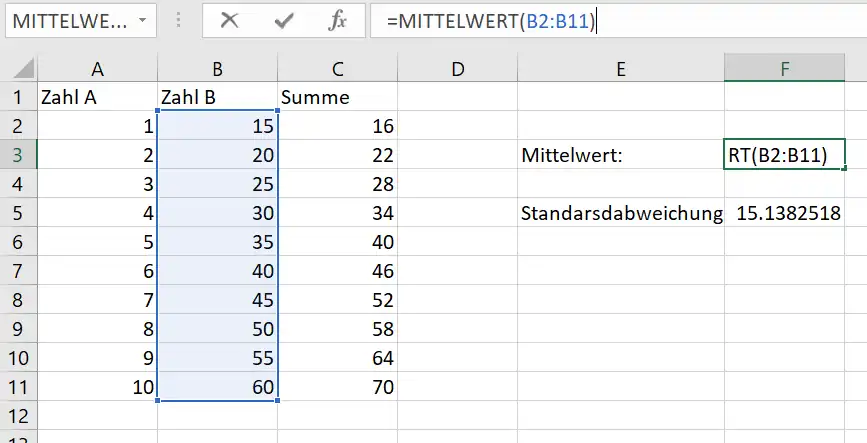
Task: Click the Cancel (X) formula icon
Action: coord(230,21)
